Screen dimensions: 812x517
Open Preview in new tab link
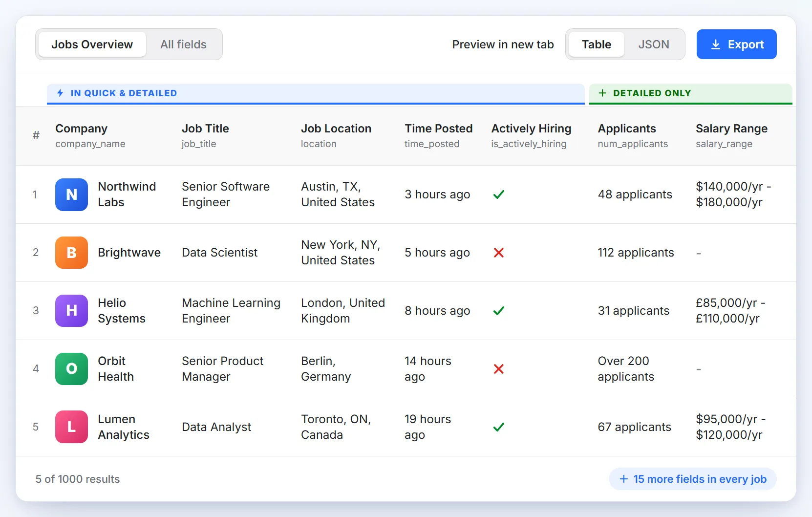503,44
